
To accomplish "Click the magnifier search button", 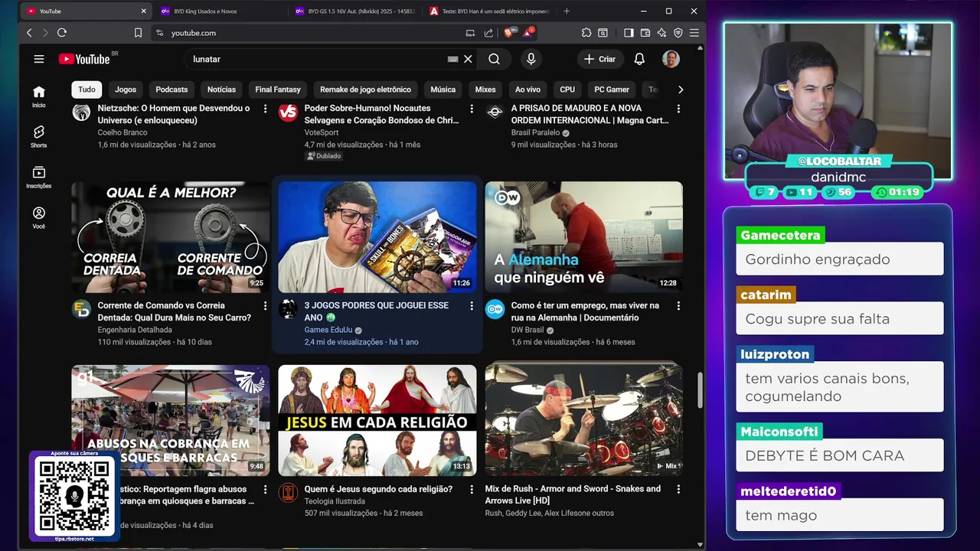I will [494, 59].
